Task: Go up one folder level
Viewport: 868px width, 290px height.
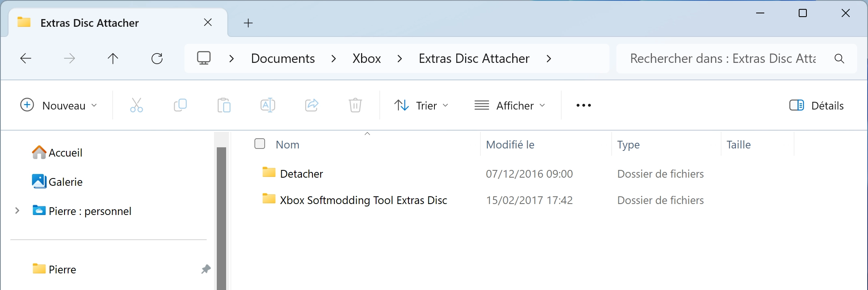Action: 113,58
